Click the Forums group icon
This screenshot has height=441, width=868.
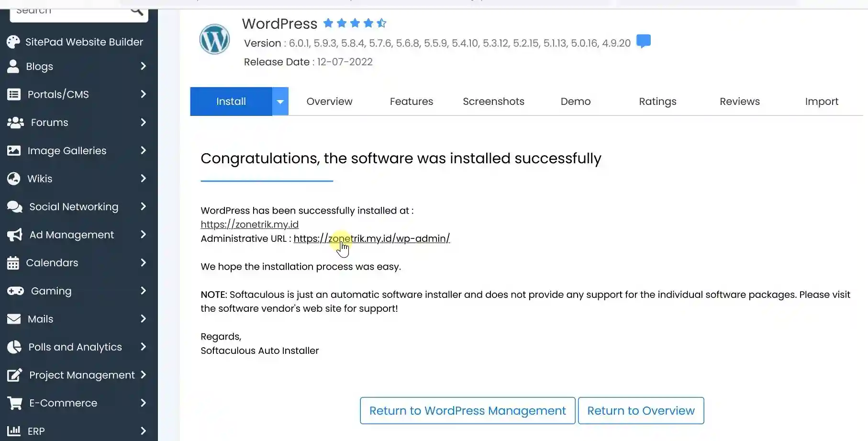coord(15,123)
